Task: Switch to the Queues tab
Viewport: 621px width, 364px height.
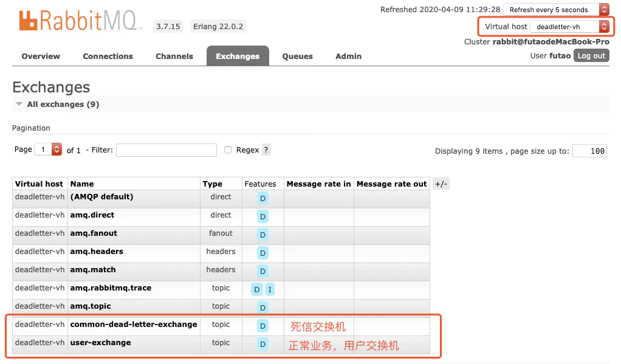Action: (297, 56)
